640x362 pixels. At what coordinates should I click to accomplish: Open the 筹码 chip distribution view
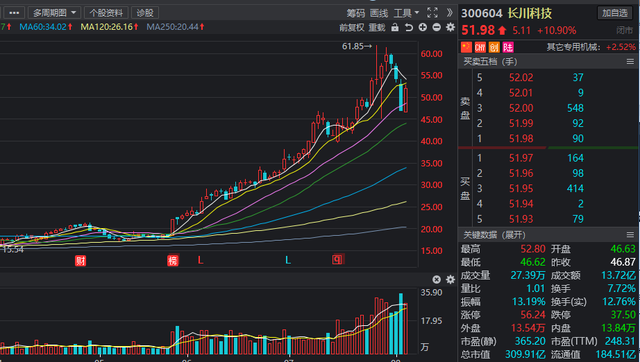356,13
